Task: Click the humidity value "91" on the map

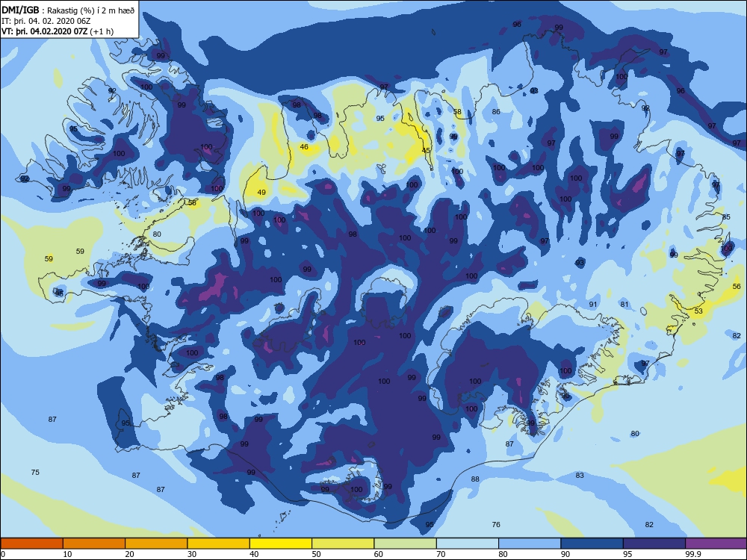Action: (x=593, y=305)
